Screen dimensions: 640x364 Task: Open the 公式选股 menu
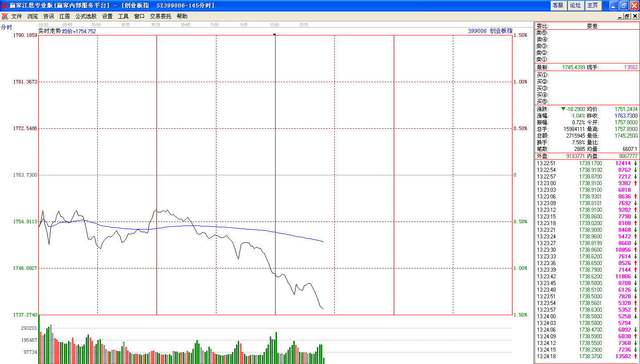click(x=86, y=16)
